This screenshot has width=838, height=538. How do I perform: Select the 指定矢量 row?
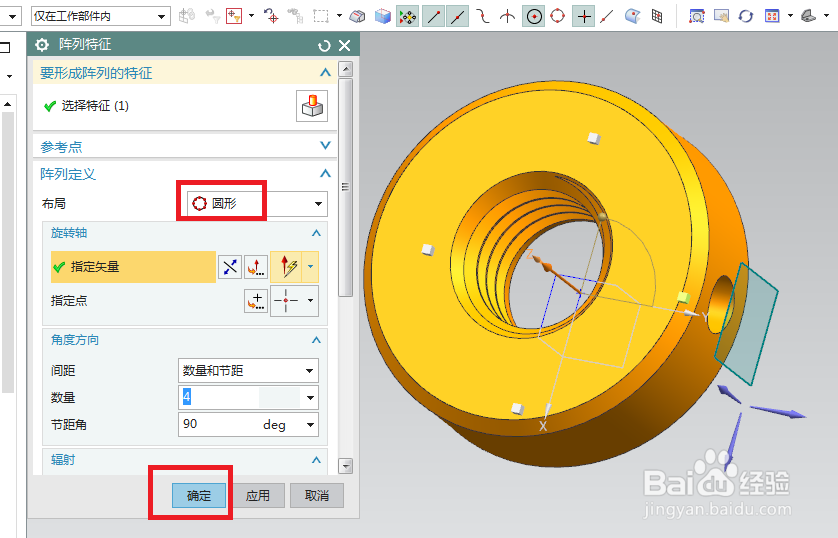point(134,267)
